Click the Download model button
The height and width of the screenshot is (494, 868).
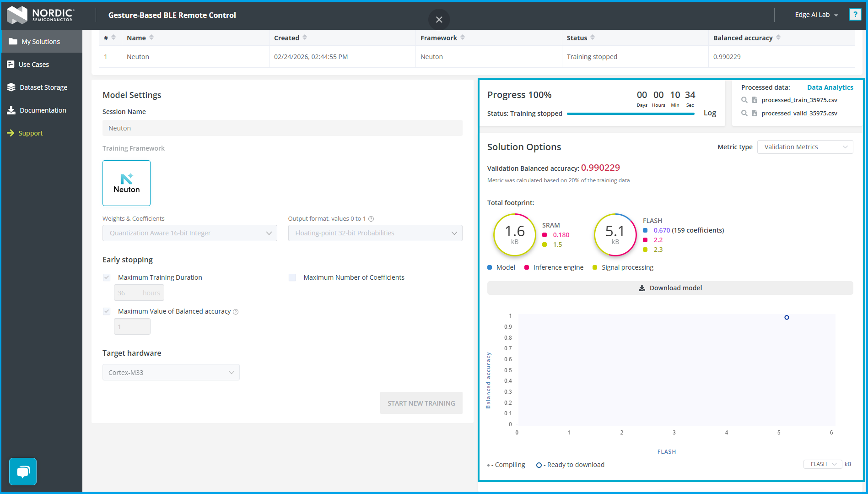click(670, 288)
